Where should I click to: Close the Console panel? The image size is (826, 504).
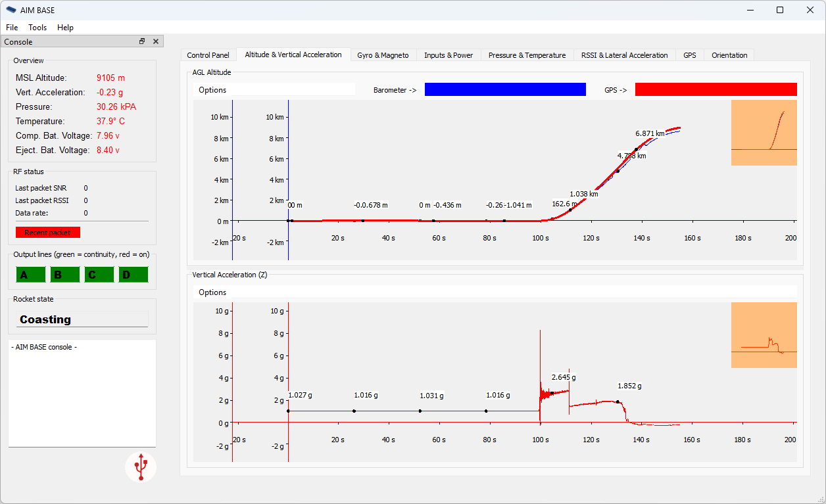(156, 41)
